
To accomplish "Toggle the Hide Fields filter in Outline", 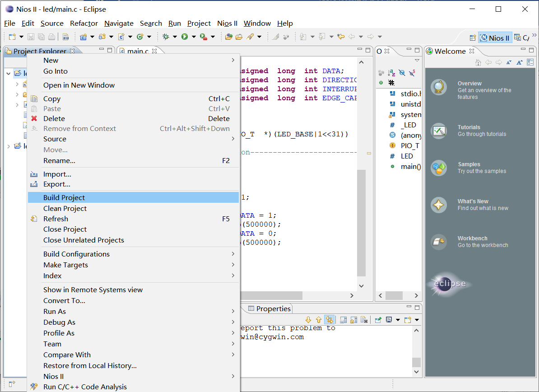I will [x=402, y=73].
